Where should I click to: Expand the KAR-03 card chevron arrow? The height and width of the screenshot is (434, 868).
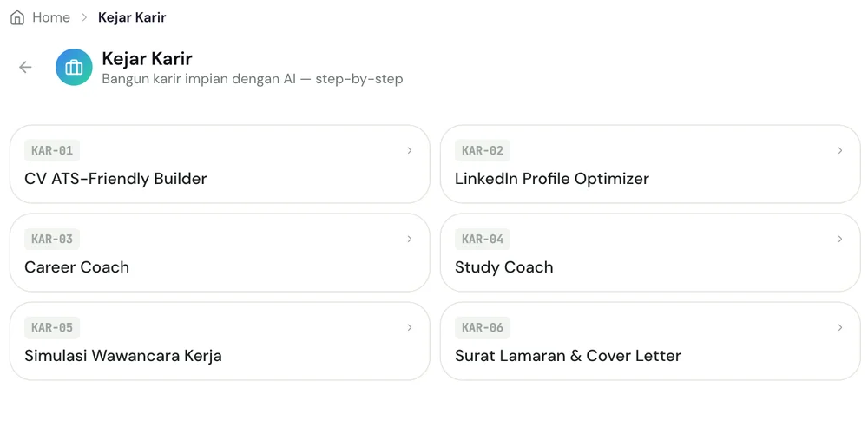click(x=410, y=240)
